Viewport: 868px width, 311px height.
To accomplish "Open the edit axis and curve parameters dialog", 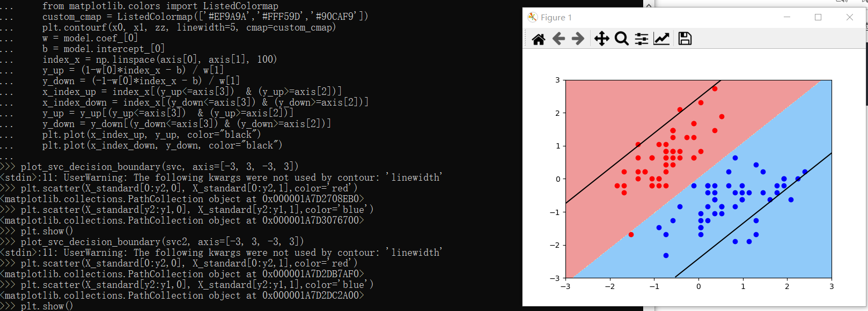I will [661, 39].
